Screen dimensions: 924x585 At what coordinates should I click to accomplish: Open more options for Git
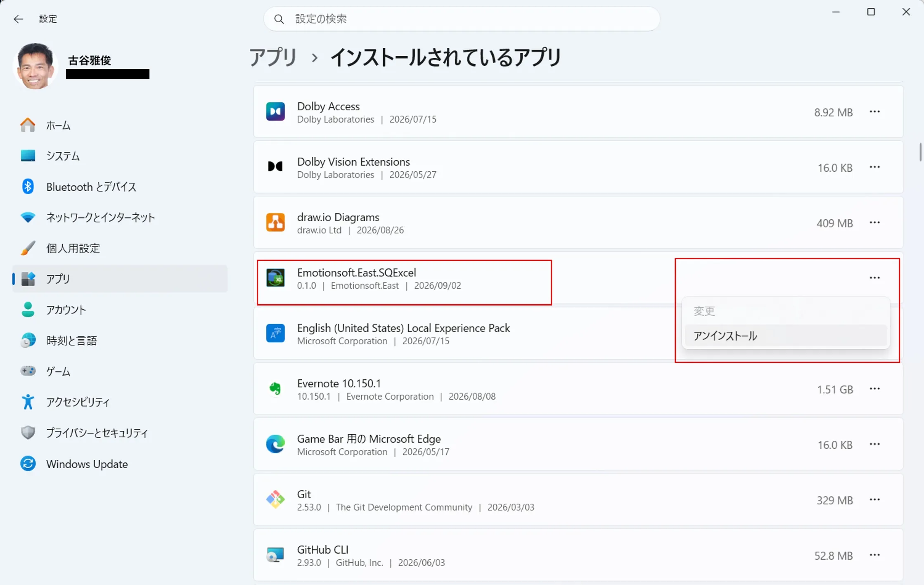(875, 500)
